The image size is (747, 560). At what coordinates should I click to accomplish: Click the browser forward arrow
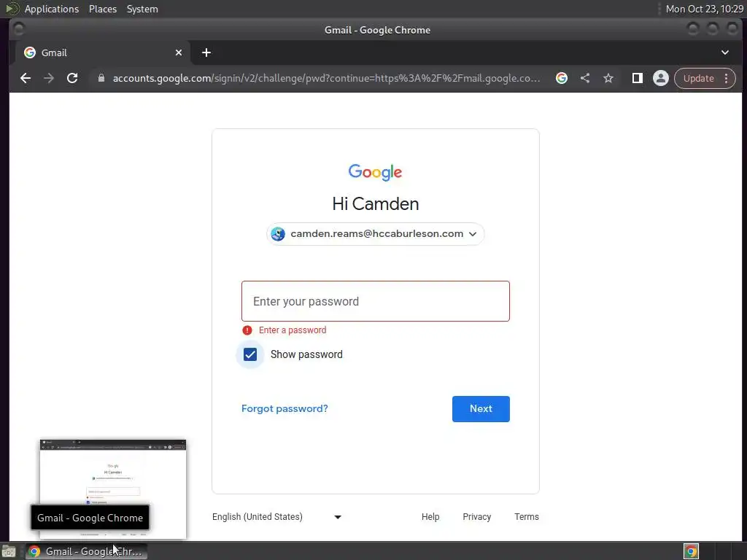coord(49,78)
